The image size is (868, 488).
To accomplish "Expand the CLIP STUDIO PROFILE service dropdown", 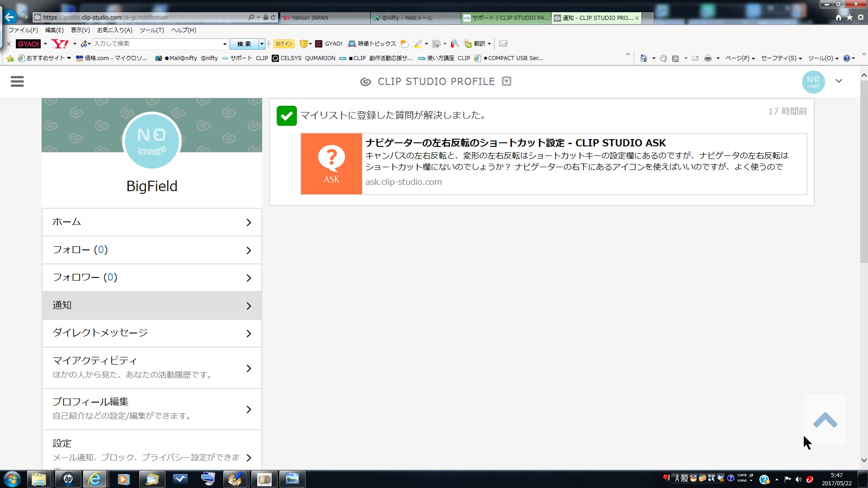I will 507,81.
